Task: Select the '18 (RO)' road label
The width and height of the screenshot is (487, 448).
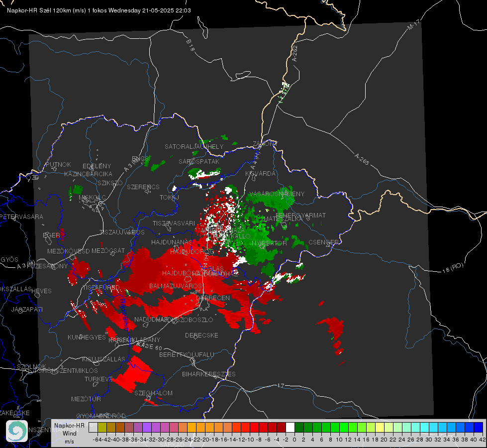Action: point(453,268)
